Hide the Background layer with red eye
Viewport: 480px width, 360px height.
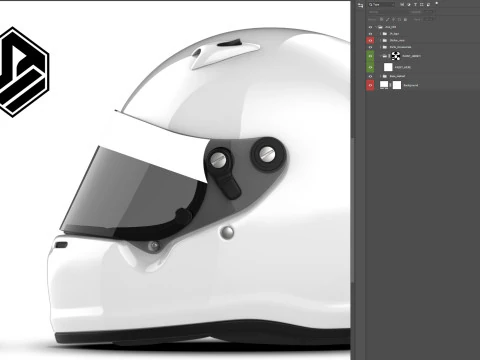pyautogui.click(x=370, y=85)
